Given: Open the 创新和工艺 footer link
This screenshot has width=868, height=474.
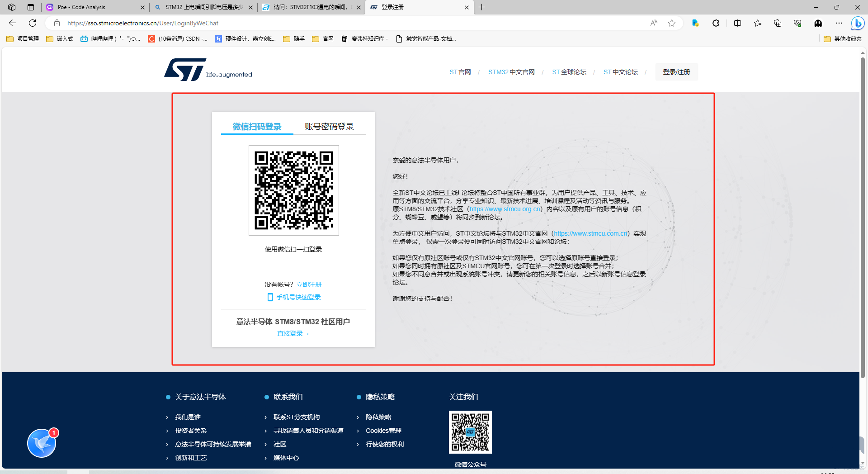Looking at the screenshot, I should coord(191,458).
